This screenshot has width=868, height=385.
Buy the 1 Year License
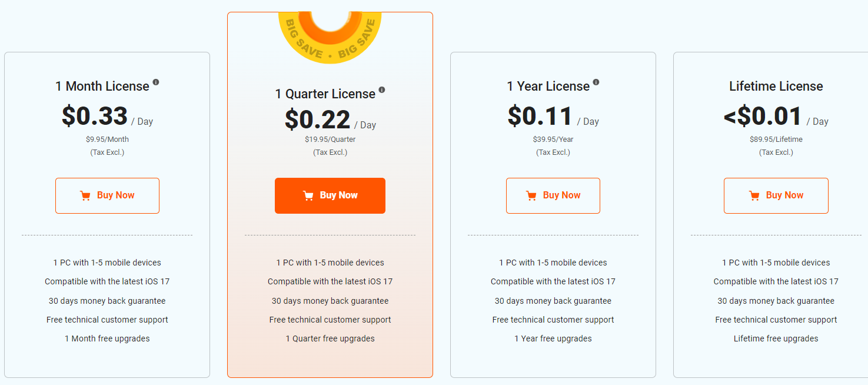tap(553, 195)
